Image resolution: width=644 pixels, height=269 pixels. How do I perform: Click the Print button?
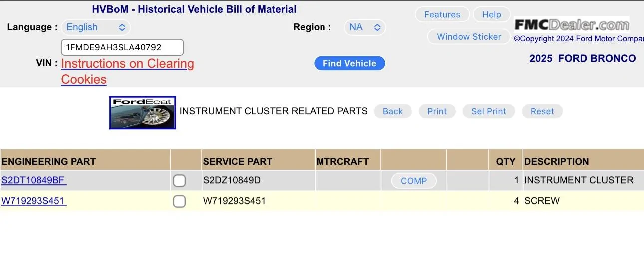(437, 111)
